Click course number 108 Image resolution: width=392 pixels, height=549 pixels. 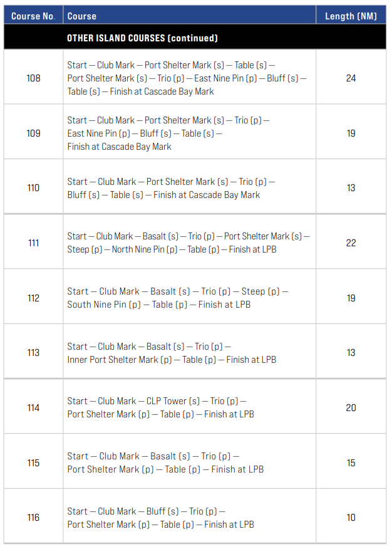(x=34, y=78)
